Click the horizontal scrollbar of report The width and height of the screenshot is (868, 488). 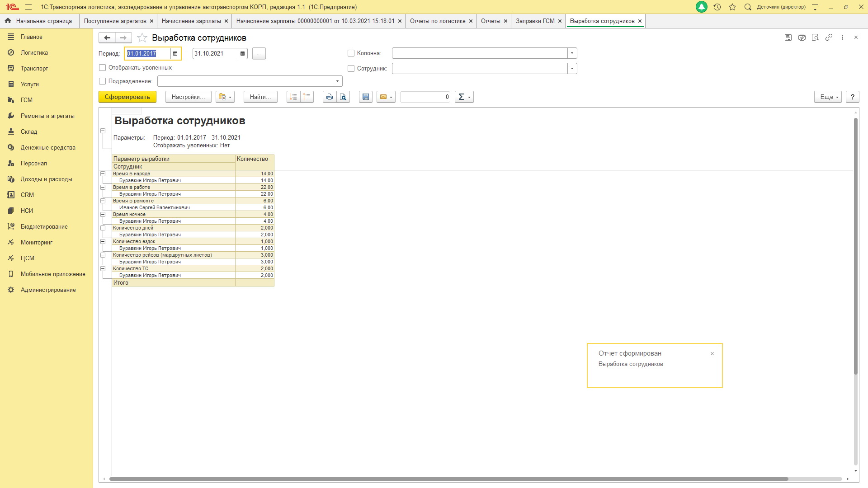tap(448, 479)
